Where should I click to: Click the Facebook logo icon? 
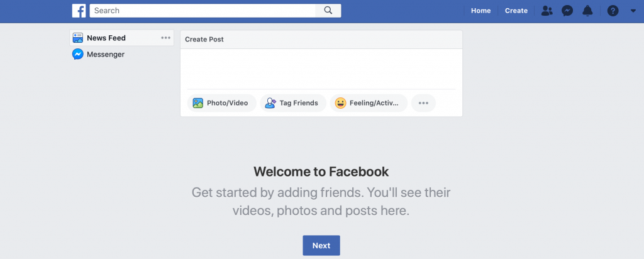pyautogui.click(x=79, y=11)
